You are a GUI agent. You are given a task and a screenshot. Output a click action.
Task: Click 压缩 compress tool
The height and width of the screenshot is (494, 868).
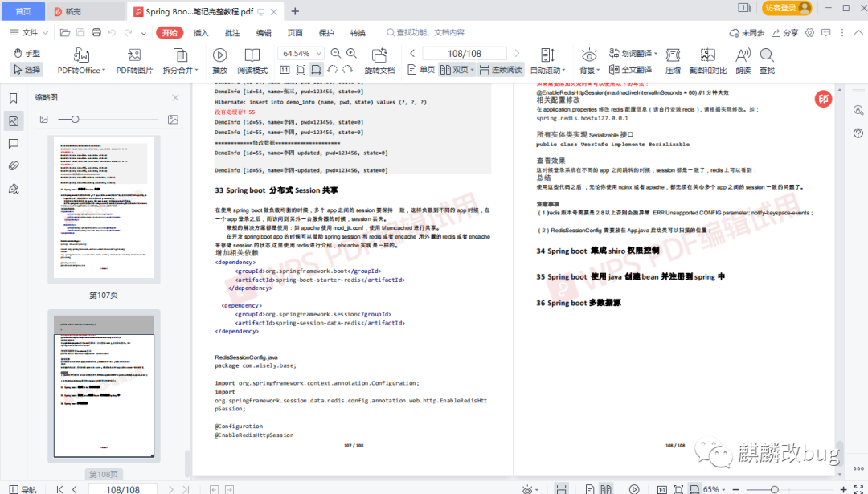673,61
